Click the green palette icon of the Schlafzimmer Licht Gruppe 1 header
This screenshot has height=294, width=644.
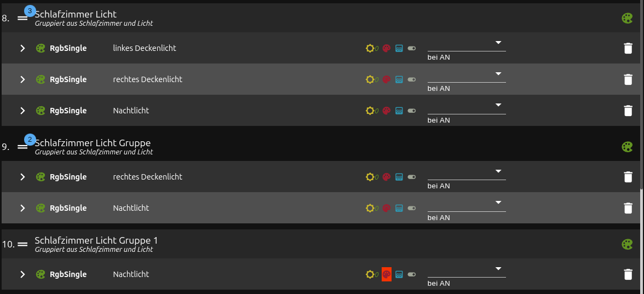[627, 244]
